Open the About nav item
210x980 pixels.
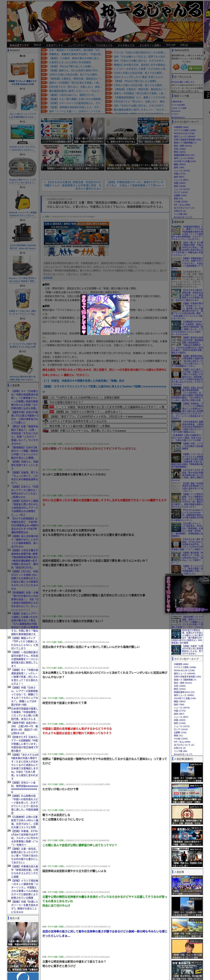pyautogui.click(x=37, y=45)
